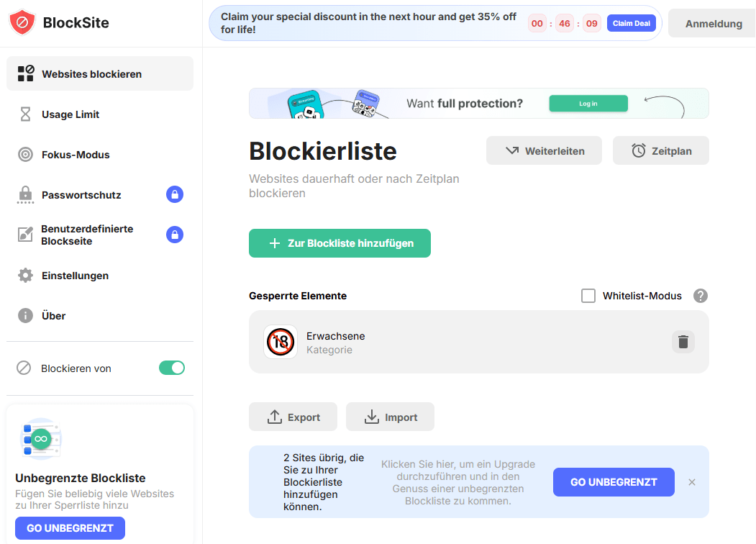Viewport: 756px width, 544px height.
Task: Toggle the Blockieren von switch
Action: (172, 368)
